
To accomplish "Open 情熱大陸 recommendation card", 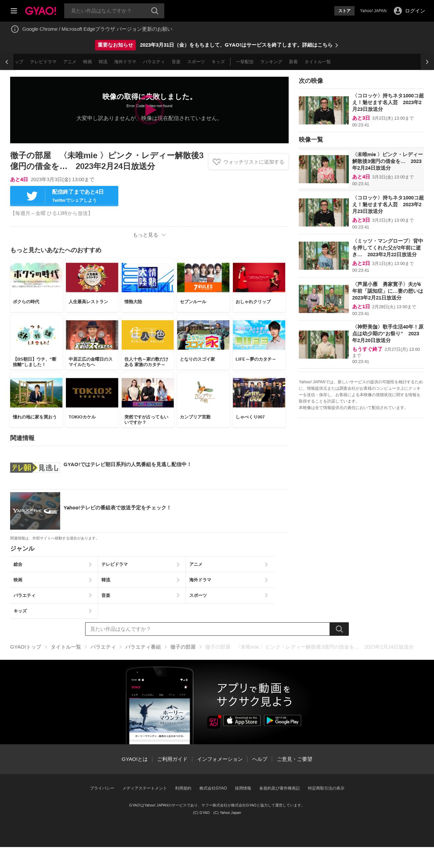I will pyautogui.click(x=148, y=285).
